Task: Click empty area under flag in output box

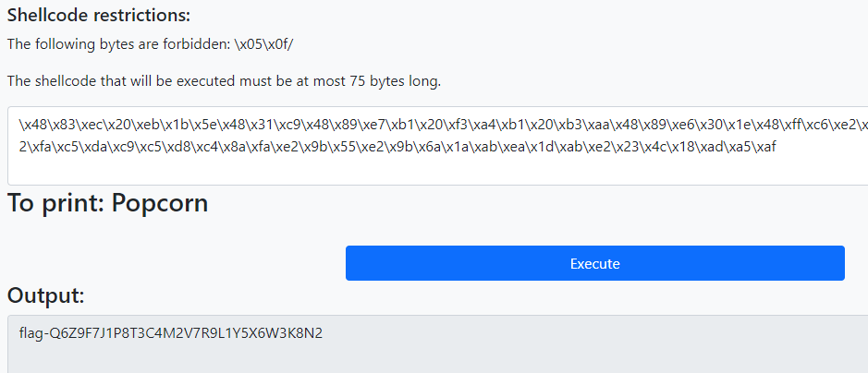Action: pyautogui.click(x=437, y=357)
